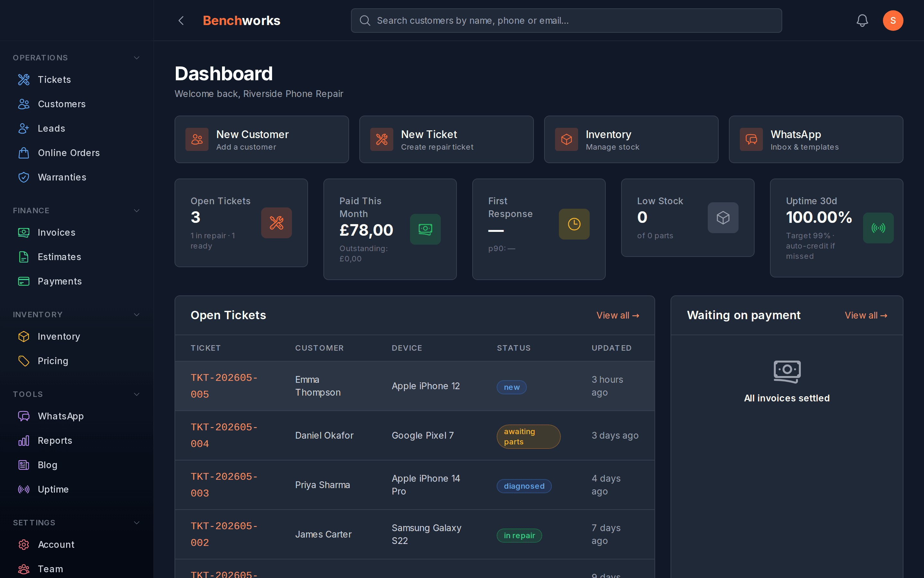Click customer name James Carter
Viewport: 924px width, 578px height.
323,534
